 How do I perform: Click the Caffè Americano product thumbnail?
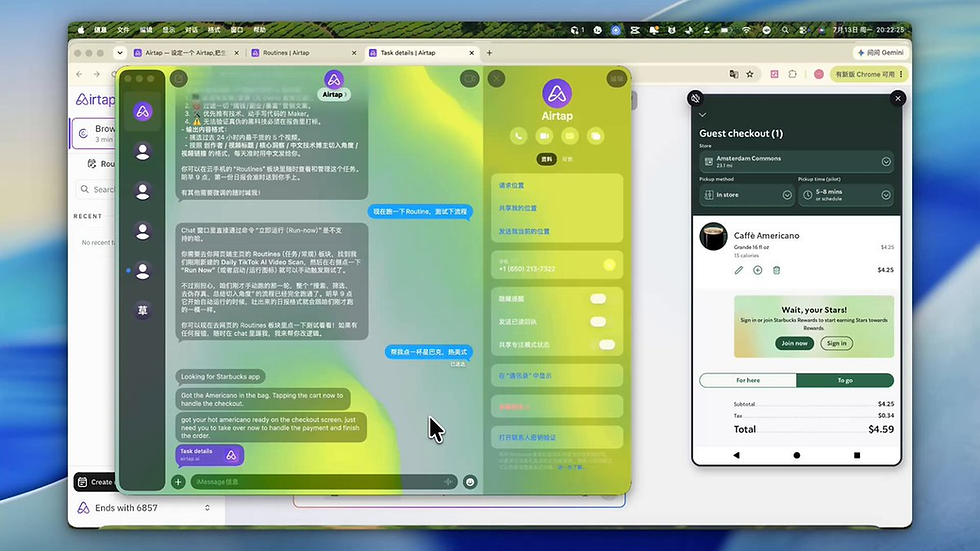point(713,237)
